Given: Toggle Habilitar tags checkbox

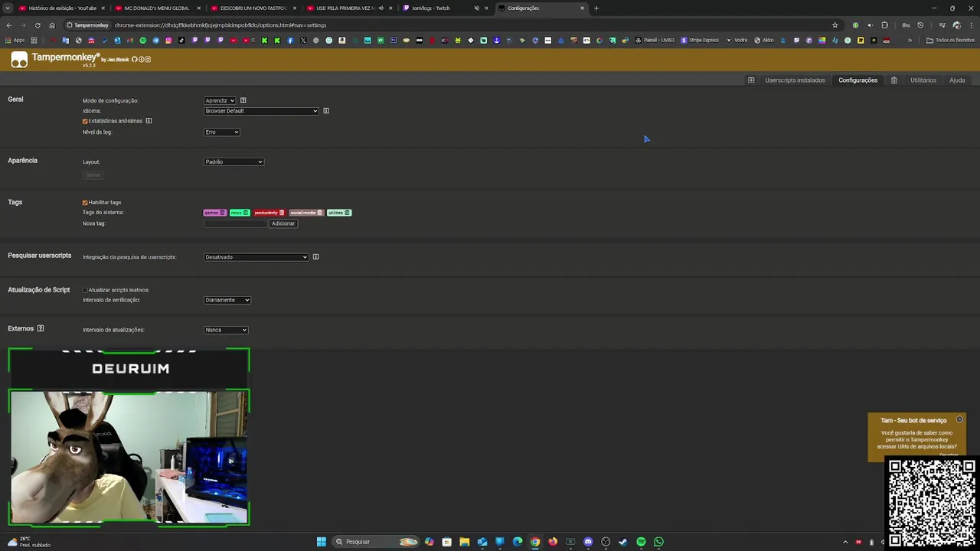Looking at the screenshot, I should pyautogui.click(x=85, y=203).
